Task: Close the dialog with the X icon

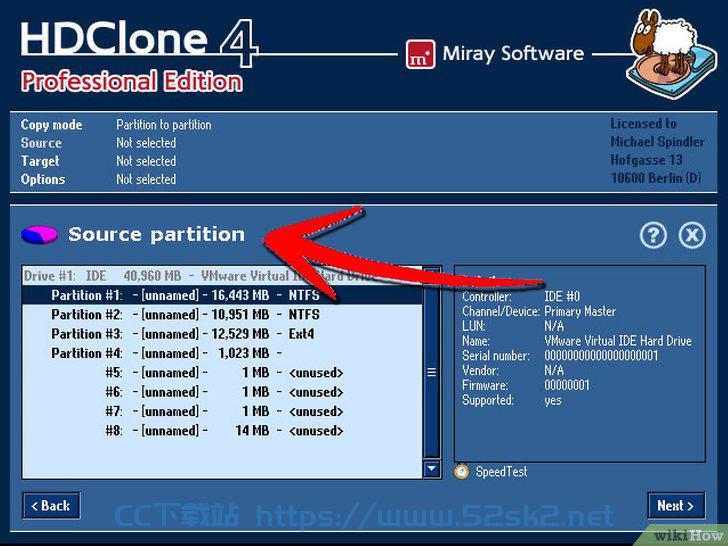Action: coord(692,235)
